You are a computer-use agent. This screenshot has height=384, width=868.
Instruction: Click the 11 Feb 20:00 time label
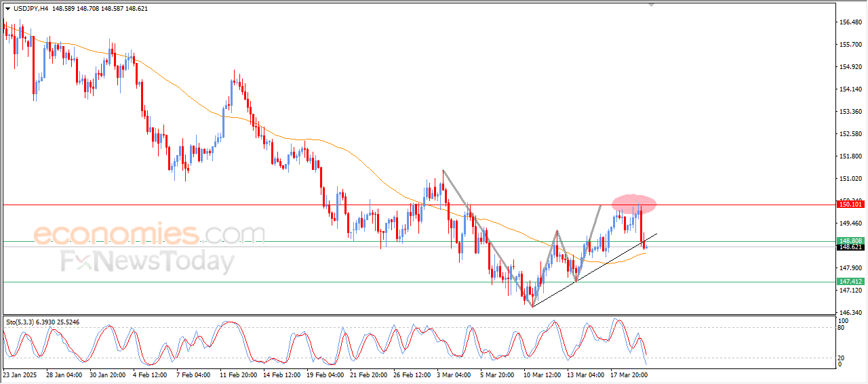tap(238, 374)
